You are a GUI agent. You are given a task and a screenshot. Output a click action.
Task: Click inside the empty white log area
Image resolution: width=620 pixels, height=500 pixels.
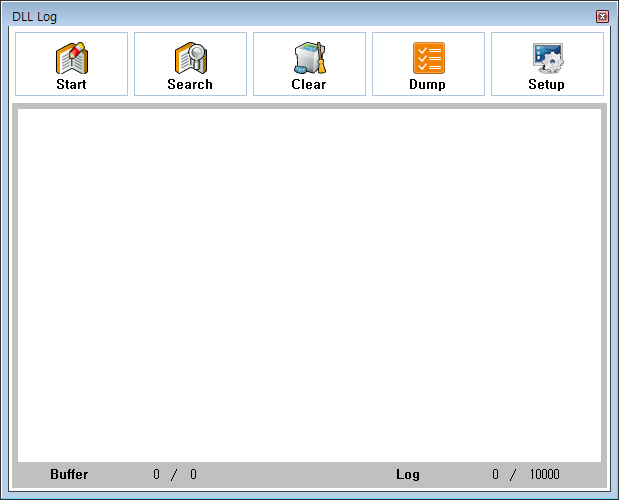click(309, 285)
